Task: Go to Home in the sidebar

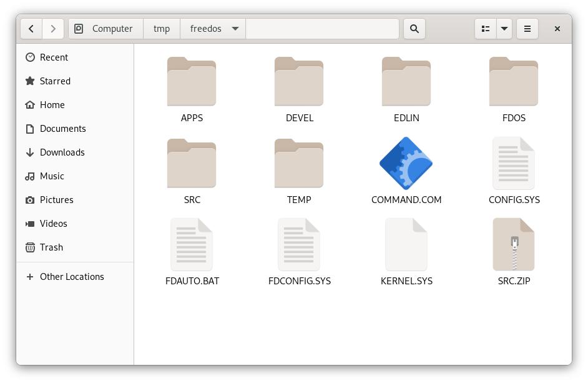Action: (75, 105)
